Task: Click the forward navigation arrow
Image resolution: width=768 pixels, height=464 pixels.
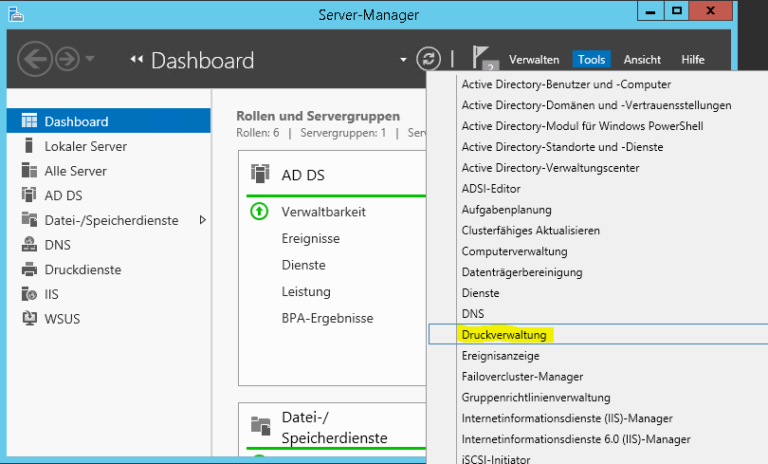Action: click(x=67, y=59)
